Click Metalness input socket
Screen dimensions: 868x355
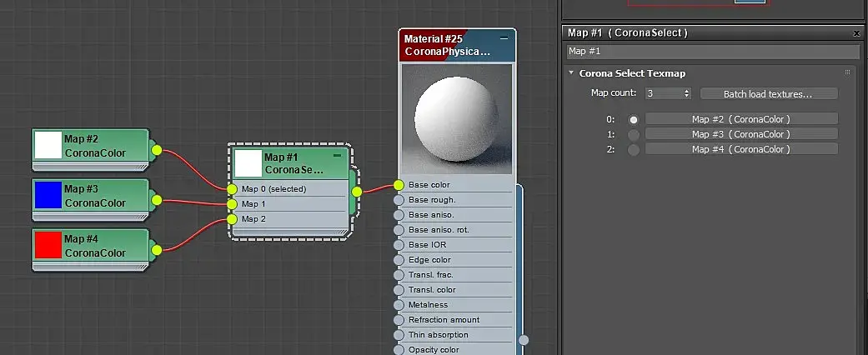click(399, 305)
